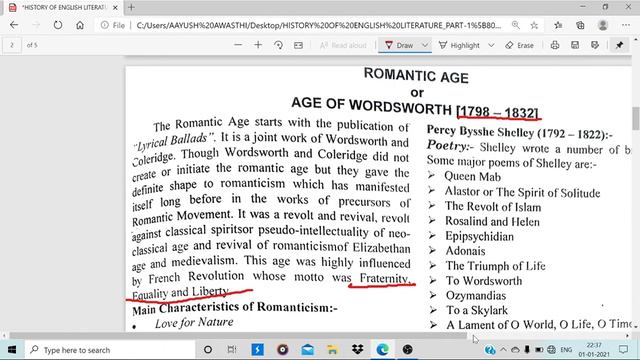Click the text Adonais

(465, 251)
